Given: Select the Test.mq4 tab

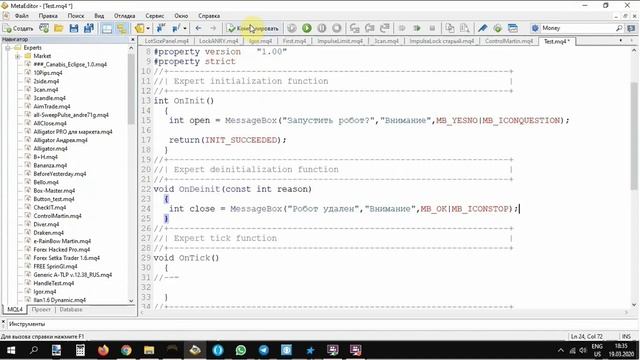Looking at the screenshot, I should coord(557,41).
